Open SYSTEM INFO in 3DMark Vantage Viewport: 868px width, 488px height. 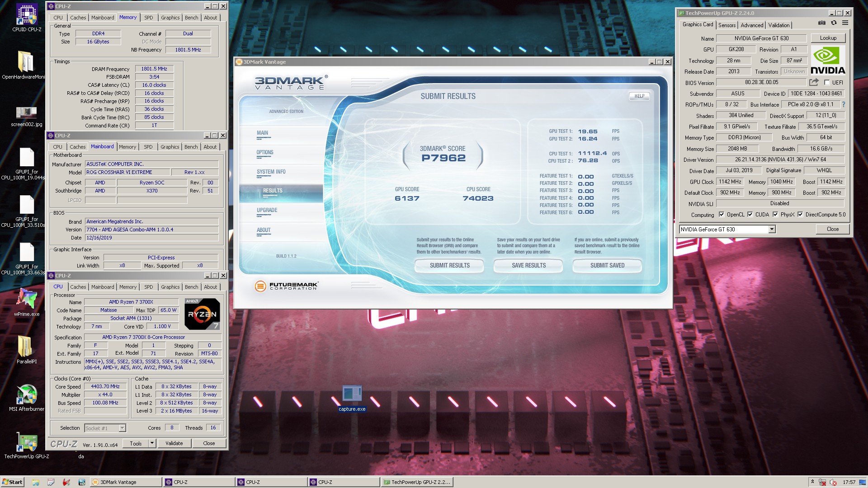click(x=271, y=172)
